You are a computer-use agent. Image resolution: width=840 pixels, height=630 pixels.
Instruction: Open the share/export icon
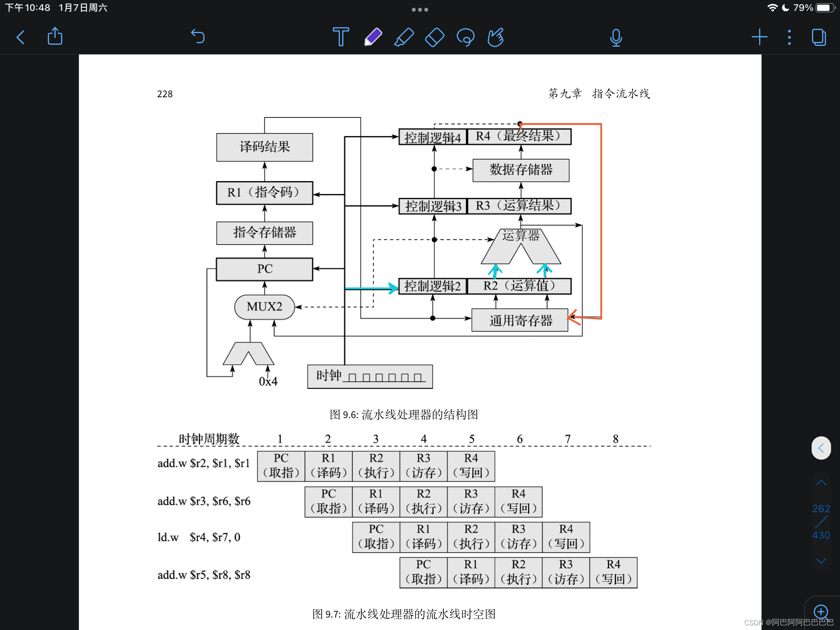pos(55,36)
